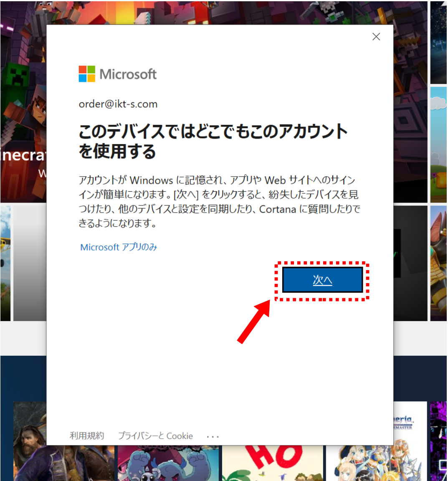Select the Anubis jackal character tile
Screen dimensions: 448x481
point(438,263)
